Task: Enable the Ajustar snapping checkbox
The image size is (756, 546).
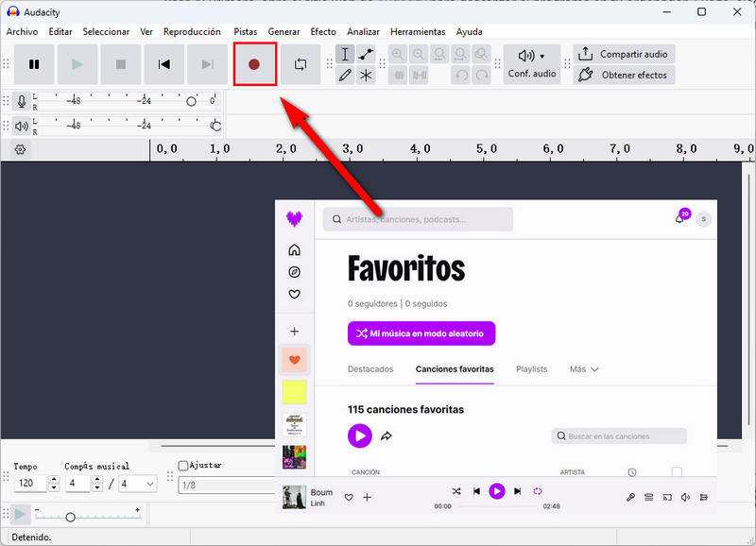Action: [x=183, y=466]
